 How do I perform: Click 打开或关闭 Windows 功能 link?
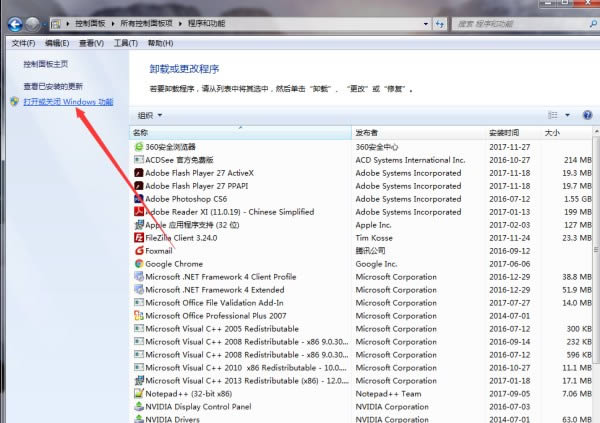68,102
